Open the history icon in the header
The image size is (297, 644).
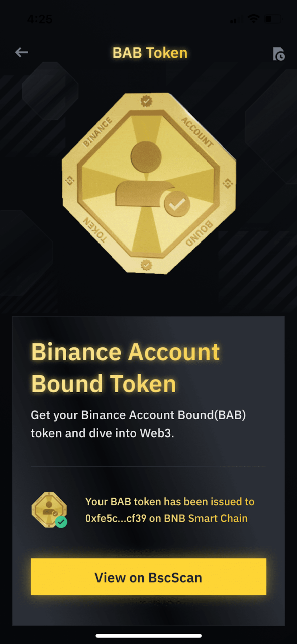tap(278, 54)
